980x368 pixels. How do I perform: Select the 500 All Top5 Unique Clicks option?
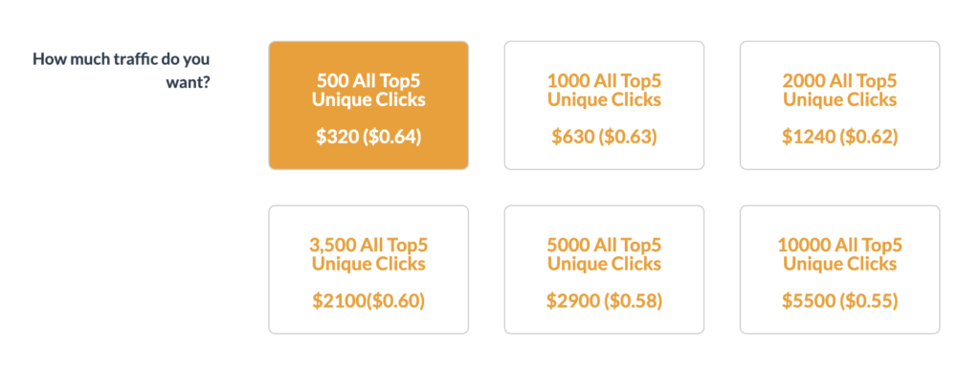click(368, 105)
